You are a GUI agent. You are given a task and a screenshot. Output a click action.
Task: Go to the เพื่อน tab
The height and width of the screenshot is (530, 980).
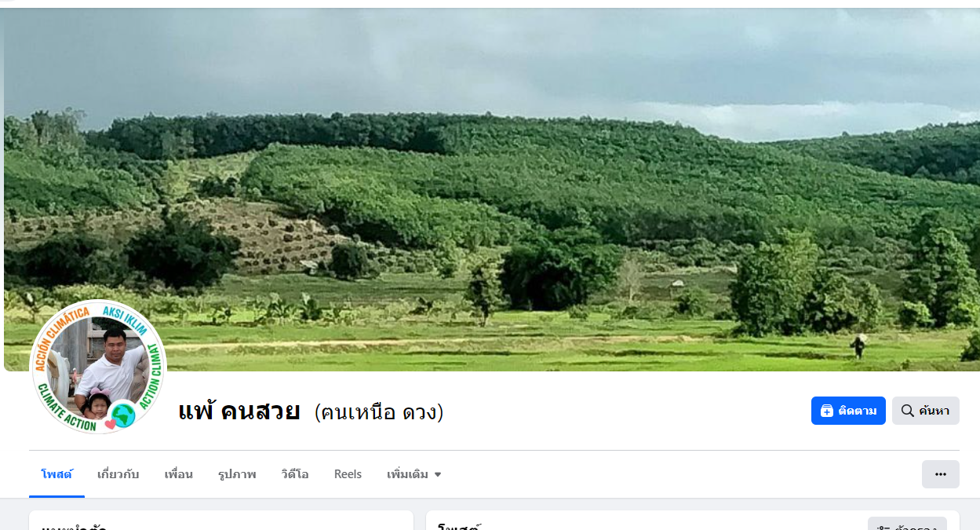(x=179, y=474)
